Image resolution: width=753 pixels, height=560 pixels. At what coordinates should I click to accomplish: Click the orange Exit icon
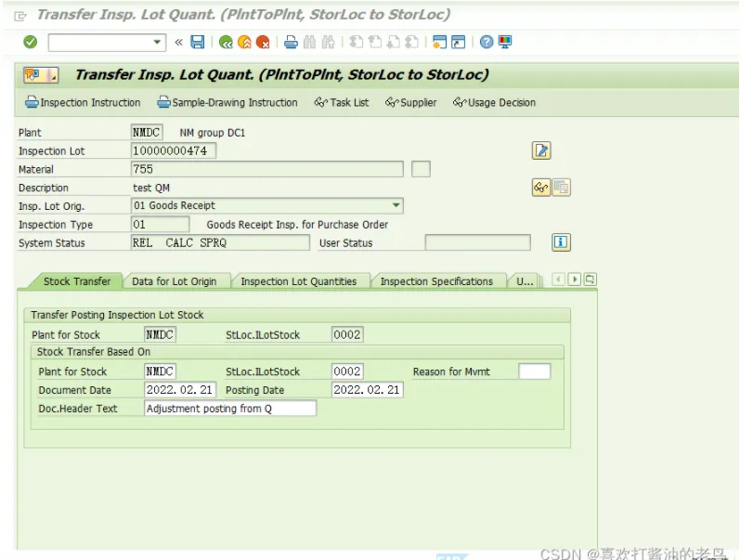click(244, 43)
